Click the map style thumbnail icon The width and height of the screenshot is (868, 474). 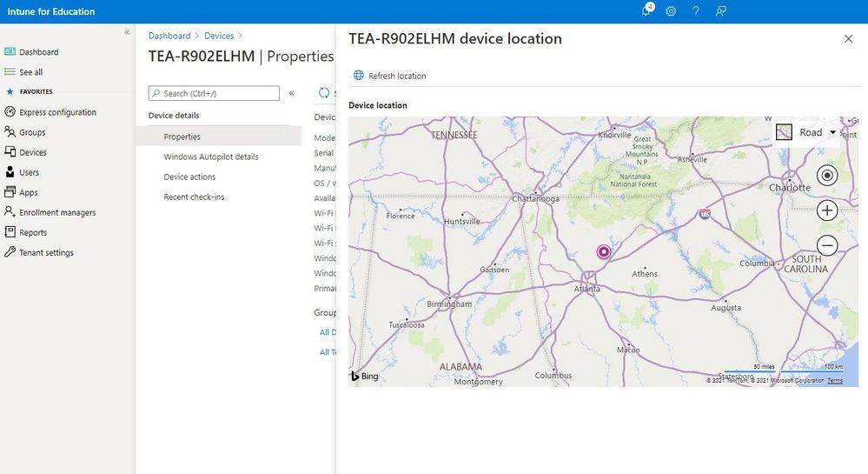784,132
